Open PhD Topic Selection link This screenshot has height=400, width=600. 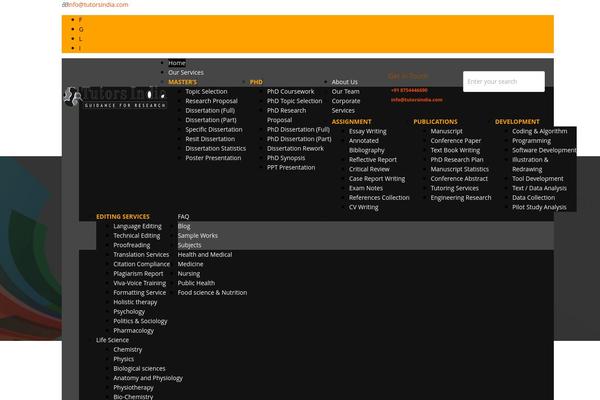coord(295,101)
